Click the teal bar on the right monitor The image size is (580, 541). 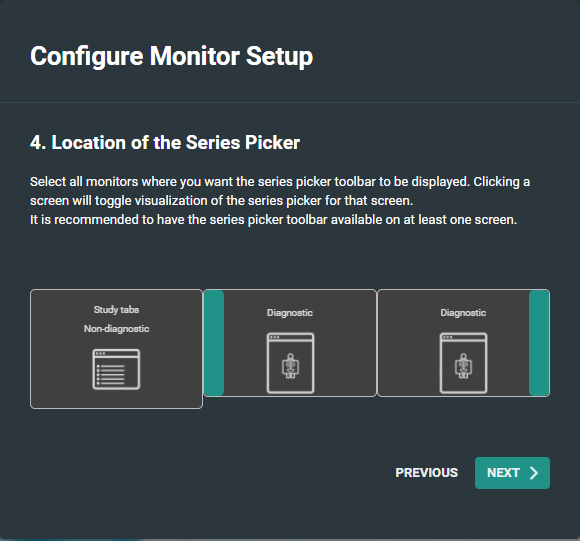click(x=539, y=343)
